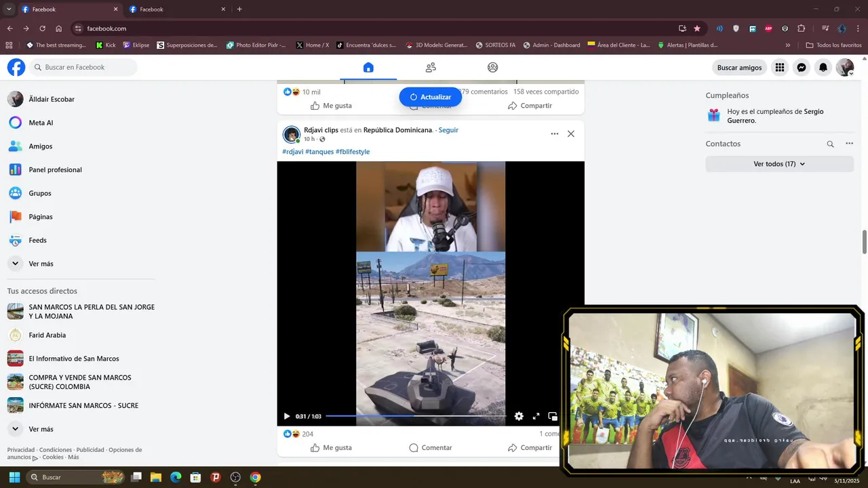The width and height of the screenshot is (868, 488).
Task: Open Contactos options three-dots
Action: point(849,144)
